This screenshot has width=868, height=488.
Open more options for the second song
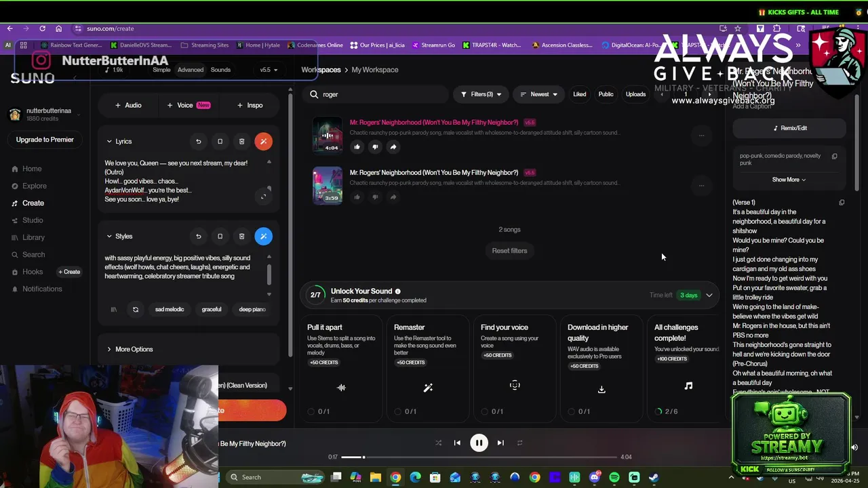(701, 185)
